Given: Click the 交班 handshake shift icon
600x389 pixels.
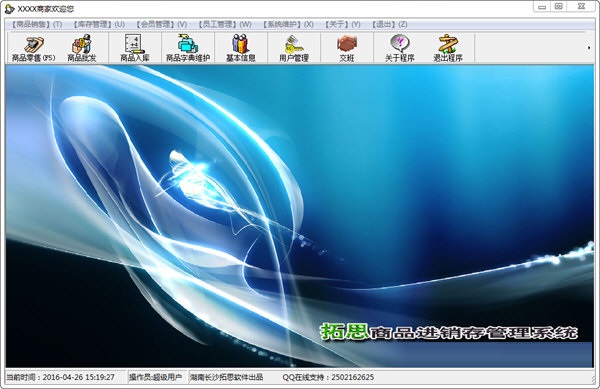Looking at the screenshot, I should tap(347, 48).
